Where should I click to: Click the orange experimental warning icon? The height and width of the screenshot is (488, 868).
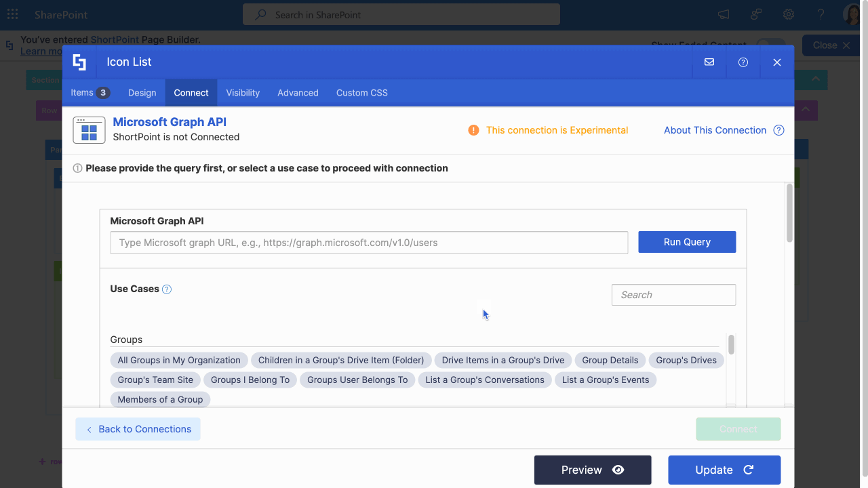(473, 130)
